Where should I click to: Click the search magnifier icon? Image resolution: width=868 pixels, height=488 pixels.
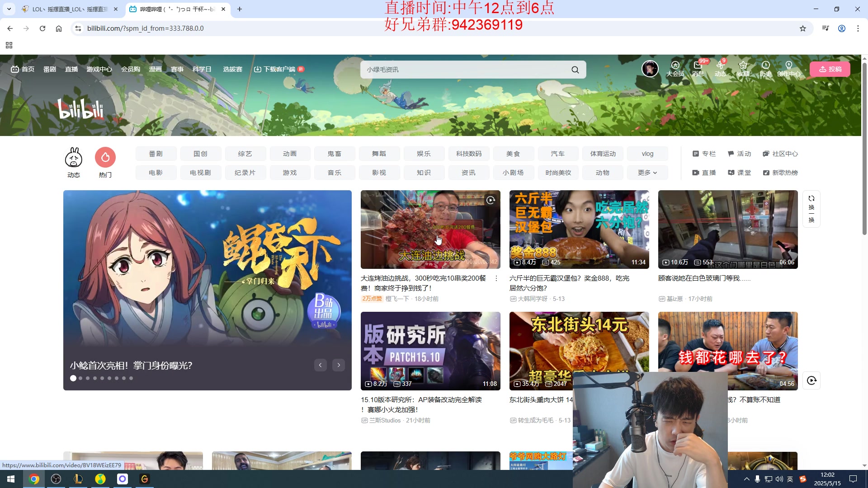[575, 70]
